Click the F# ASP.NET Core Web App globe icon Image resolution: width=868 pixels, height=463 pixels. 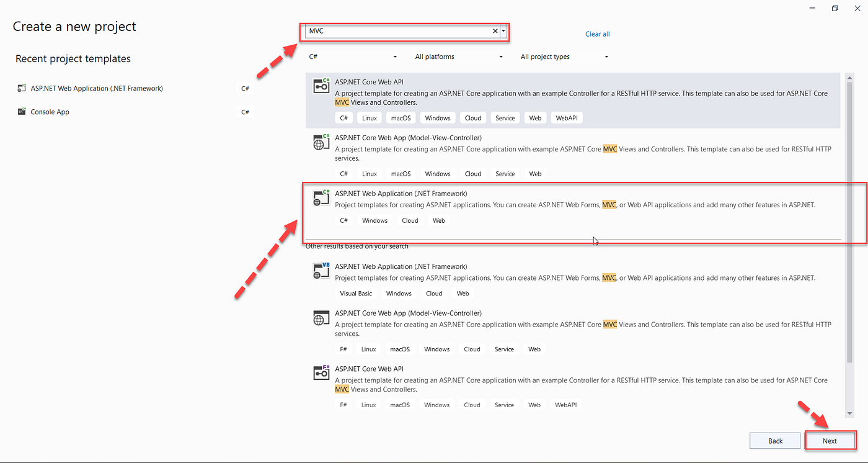[321, 317]
